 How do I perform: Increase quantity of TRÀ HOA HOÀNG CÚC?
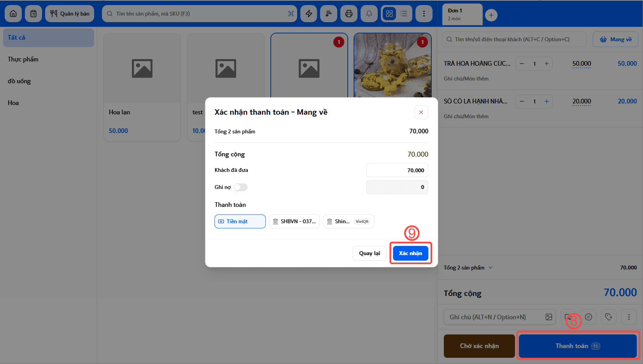point(547,64)
